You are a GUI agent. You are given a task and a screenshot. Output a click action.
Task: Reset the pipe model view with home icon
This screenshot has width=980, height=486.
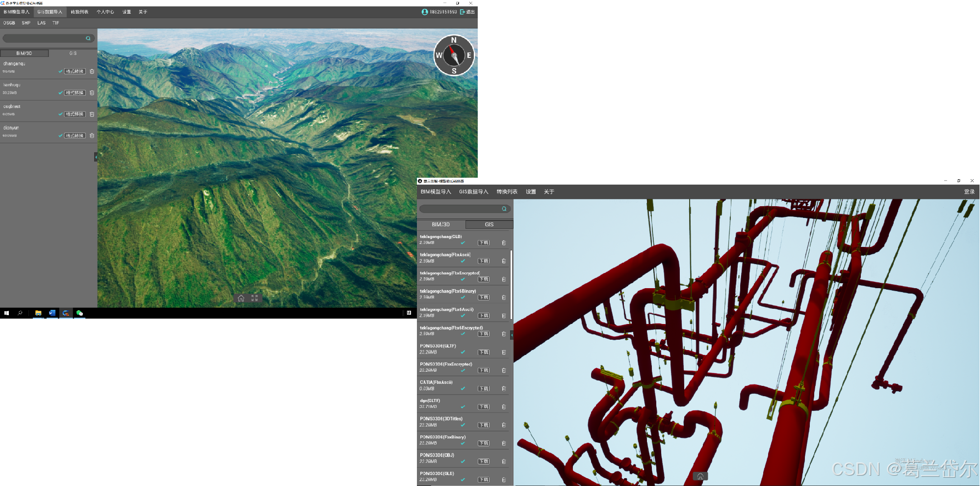700,476
